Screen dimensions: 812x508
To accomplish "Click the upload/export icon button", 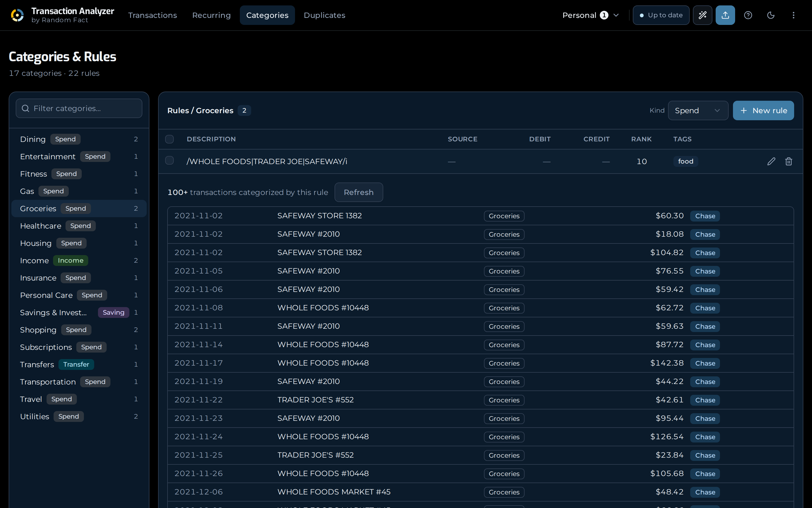I will click(725, 15).
